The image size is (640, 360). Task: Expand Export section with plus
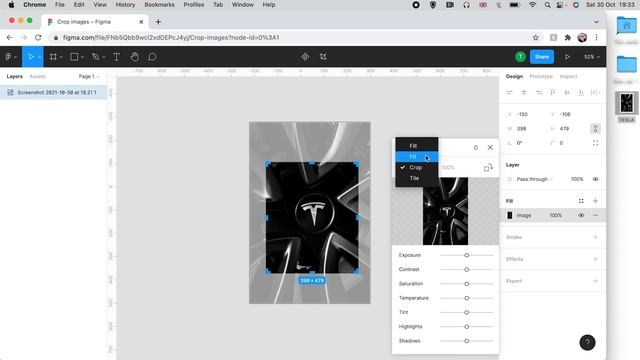pyautogui.click(x=596, y=281)
